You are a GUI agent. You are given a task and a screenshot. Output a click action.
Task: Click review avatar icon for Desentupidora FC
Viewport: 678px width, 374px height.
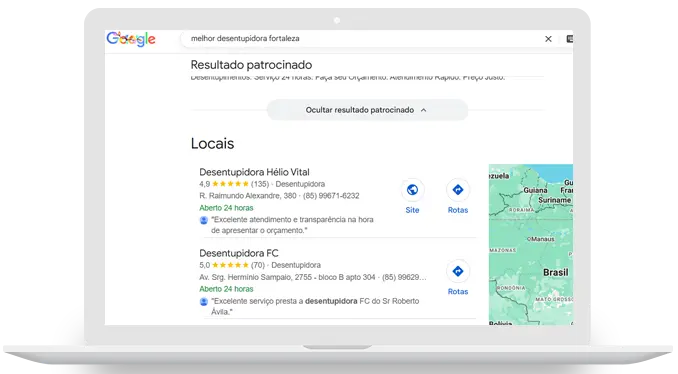click(x=204, y=301)
